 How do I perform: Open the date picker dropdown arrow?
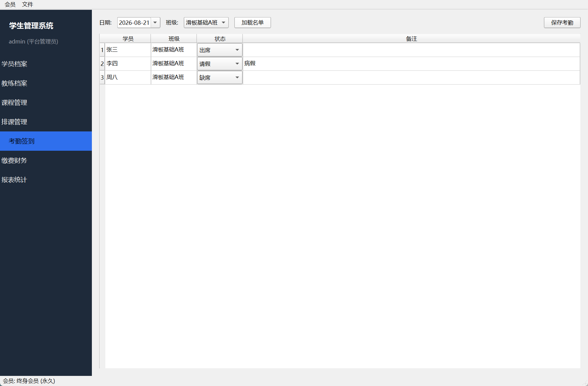click(155, 23)
